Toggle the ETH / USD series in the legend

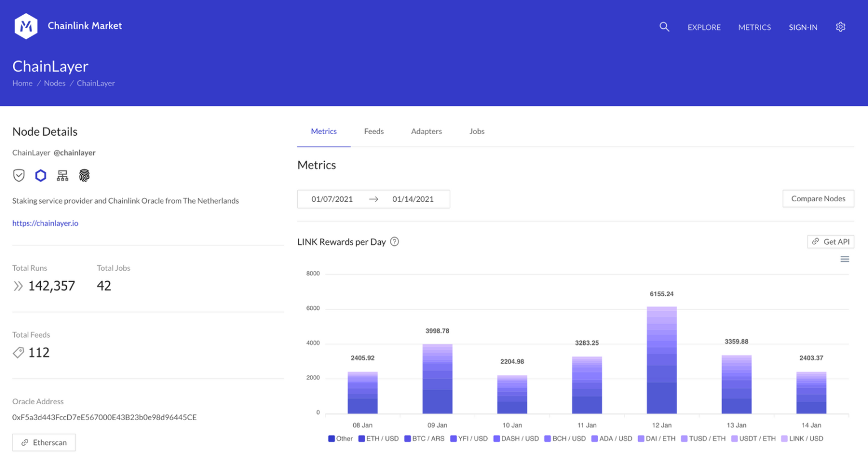click(379, 438)
